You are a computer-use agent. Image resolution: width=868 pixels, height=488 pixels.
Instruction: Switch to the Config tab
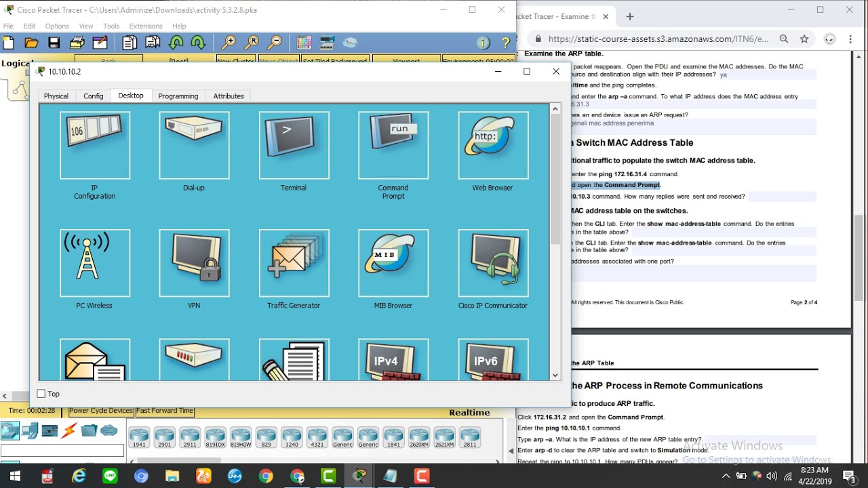(x=94, y=96)
